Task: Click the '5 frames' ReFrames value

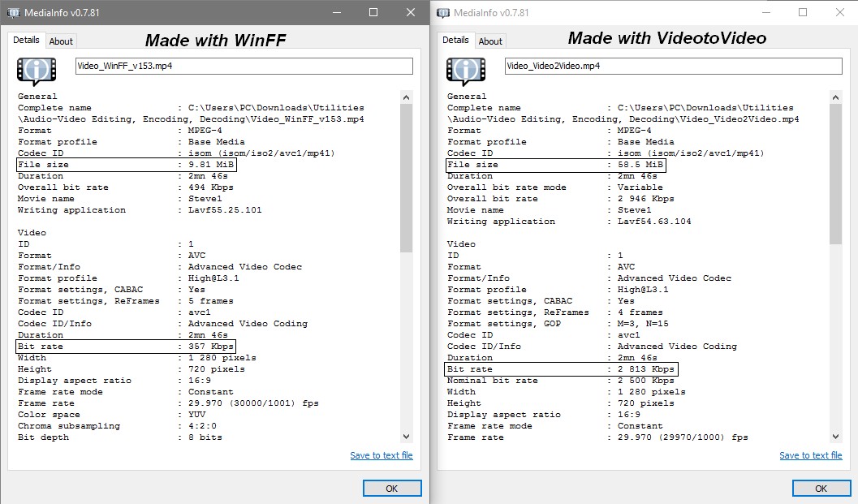Action: pyautogui.click(x=211, y=301)
